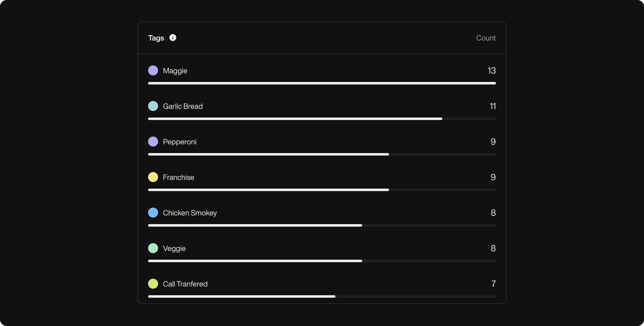The width and height of the screenshot is (644, 326).
Task: Click the info icon next to Tags
Action: (x=173, y=38)
